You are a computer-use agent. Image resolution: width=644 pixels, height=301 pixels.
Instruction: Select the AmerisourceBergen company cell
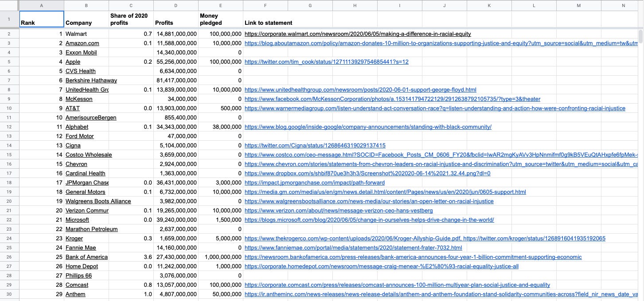[86, 118]
